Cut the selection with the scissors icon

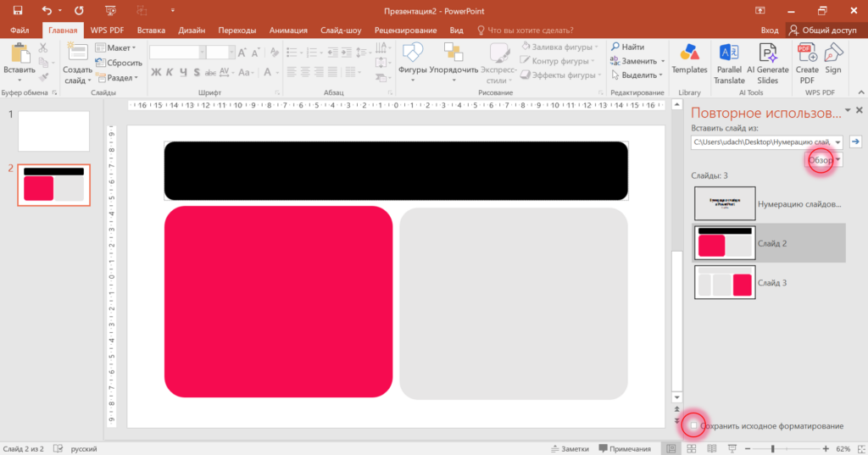pyautogui.click(x=43, y=48)
